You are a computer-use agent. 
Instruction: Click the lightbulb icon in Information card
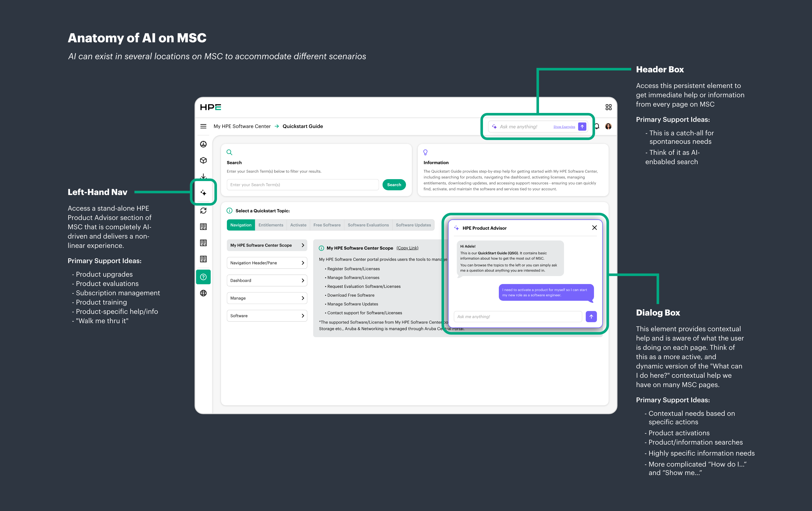425,152
